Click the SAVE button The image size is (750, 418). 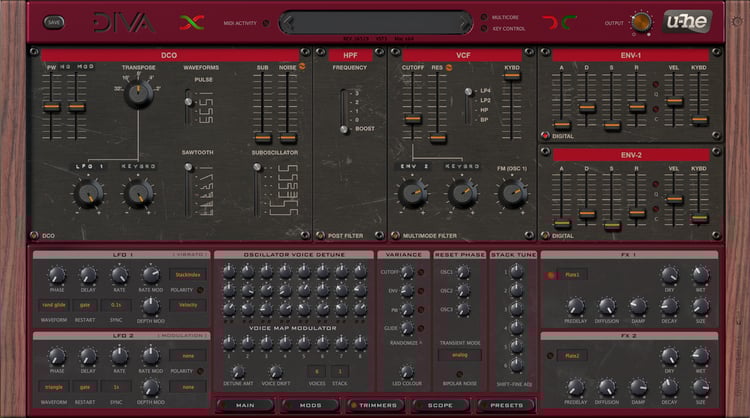tap(54, 22)
